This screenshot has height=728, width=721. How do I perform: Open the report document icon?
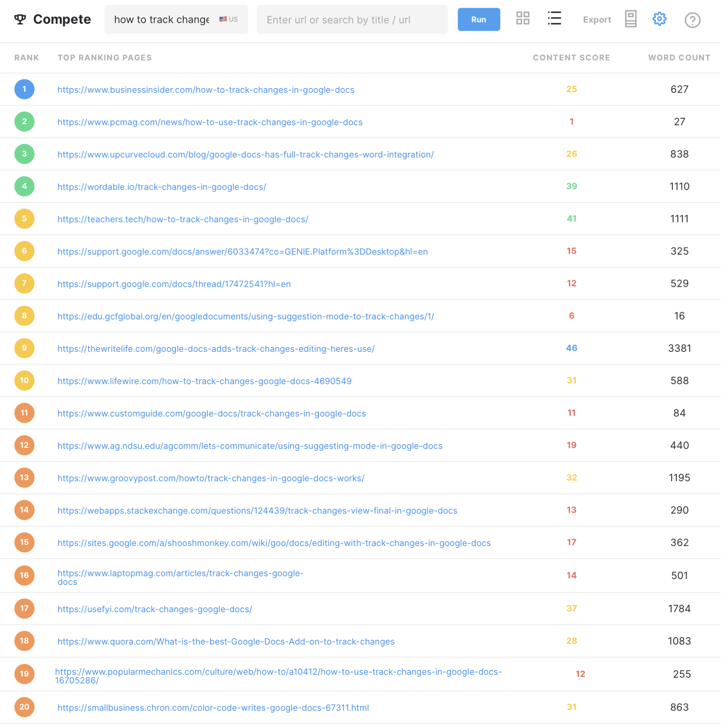(630, 19)
